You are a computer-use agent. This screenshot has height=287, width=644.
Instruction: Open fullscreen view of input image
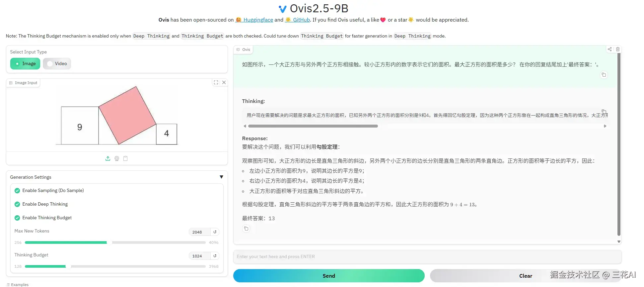coord(216,82)
